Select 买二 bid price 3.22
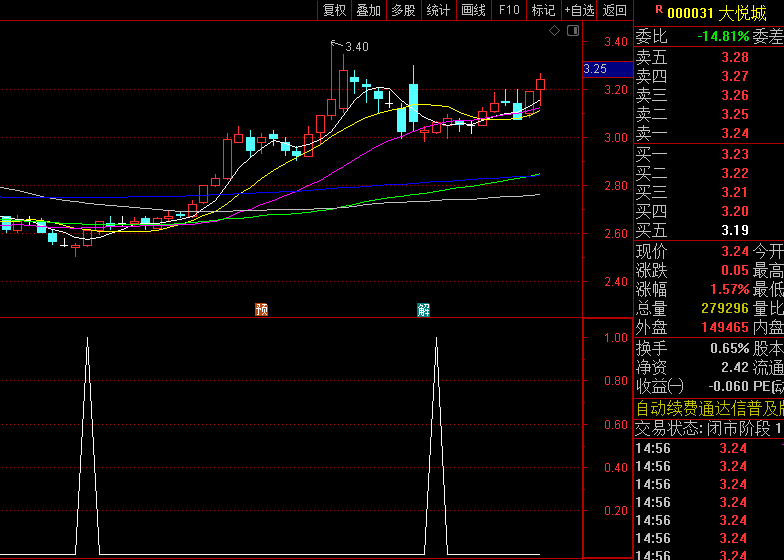Viewport: 784px width, 560px height. (x=735, y=174)
